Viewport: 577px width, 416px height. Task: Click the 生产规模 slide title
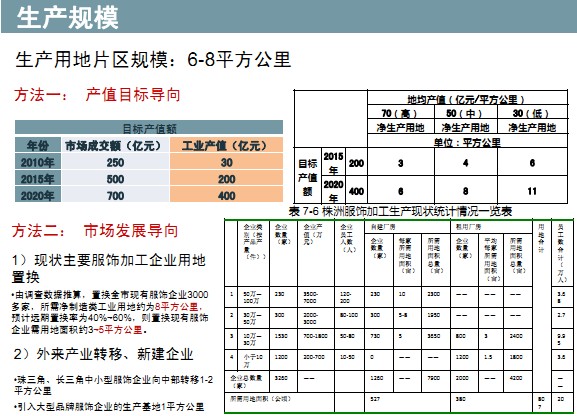tap(67, 17)
